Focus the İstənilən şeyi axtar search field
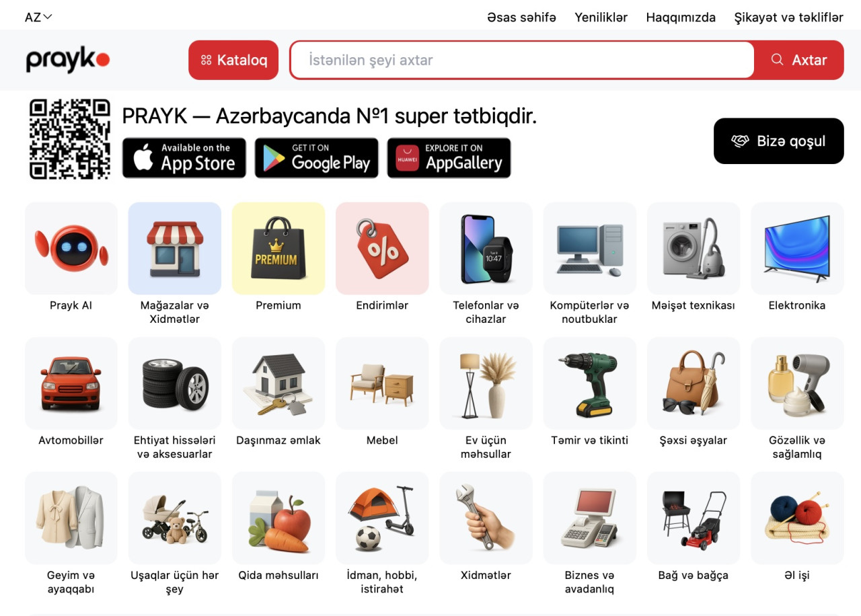Viewport: 861px width, 616px height. 522,60
